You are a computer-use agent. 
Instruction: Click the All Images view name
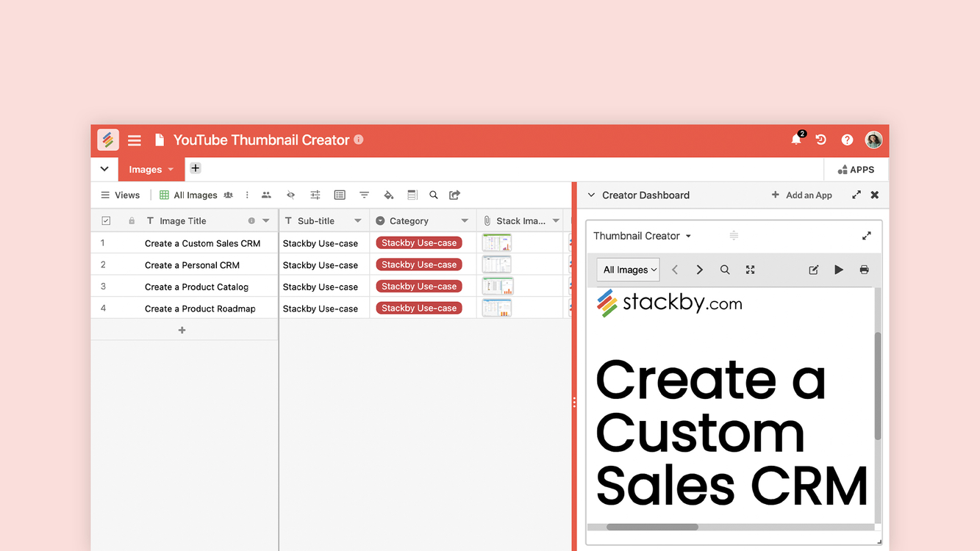196,195
